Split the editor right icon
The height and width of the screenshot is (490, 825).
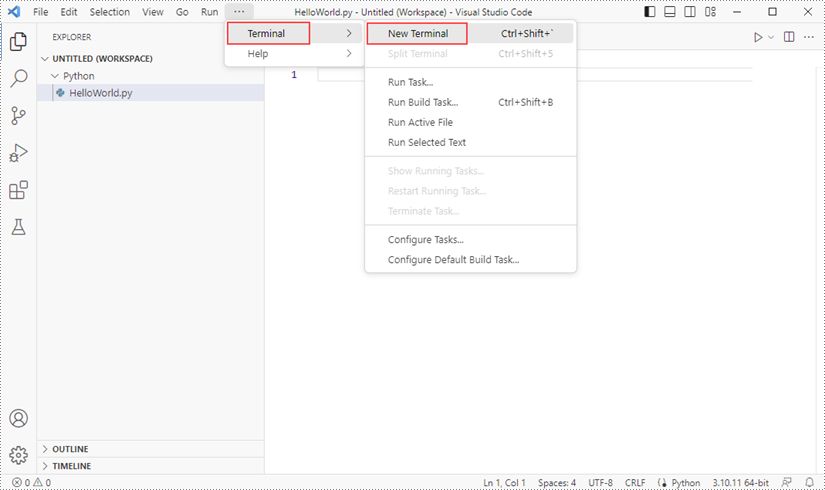pyautogui.click(x=789, y=37)
